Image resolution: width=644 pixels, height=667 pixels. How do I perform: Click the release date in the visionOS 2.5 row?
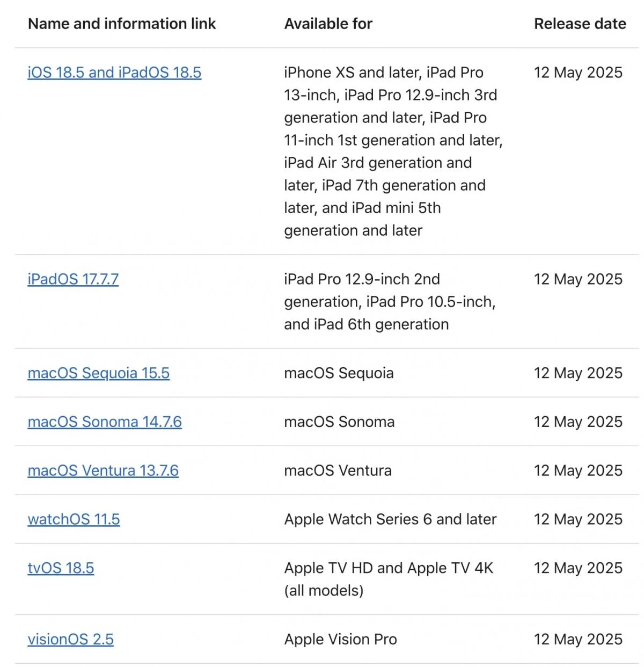click(x=578, y=640)
